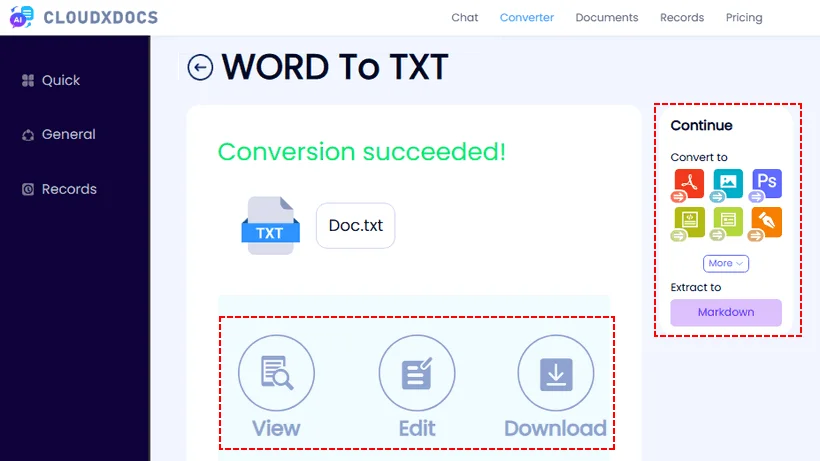Open Pricing in top navigation
This screenshot has height=461, width=820.
click(x=744, y=18)
